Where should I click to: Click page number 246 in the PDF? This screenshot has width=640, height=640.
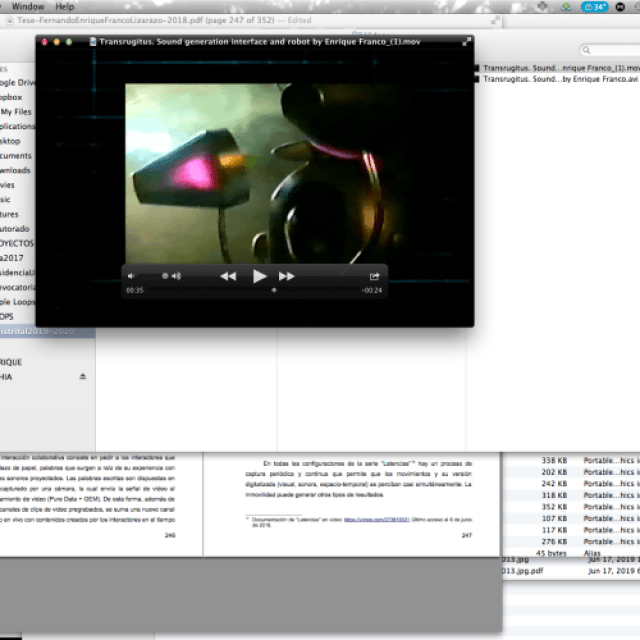click(170, 535)
